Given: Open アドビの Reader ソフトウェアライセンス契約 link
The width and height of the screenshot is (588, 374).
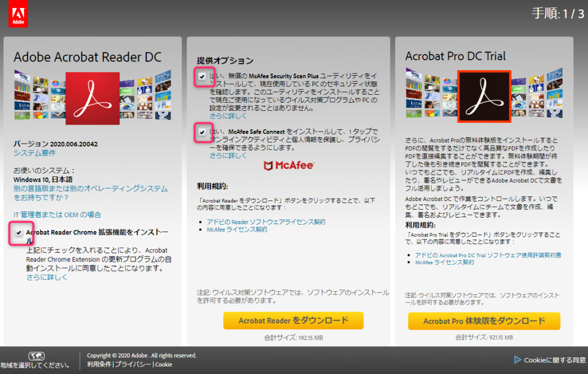Looking at the screenshot, I should point(266,222).
